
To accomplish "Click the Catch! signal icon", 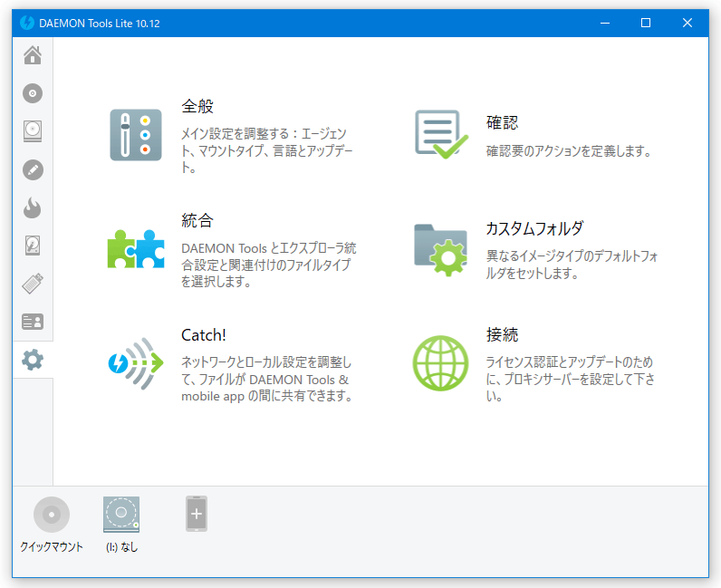I will [136, 363].
